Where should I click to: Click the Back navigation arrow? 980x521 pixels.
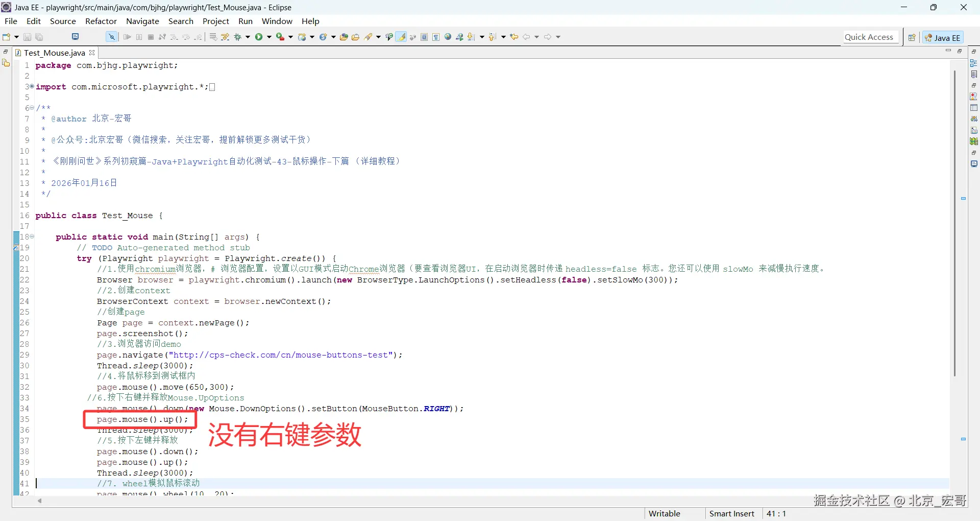(526, 37)
